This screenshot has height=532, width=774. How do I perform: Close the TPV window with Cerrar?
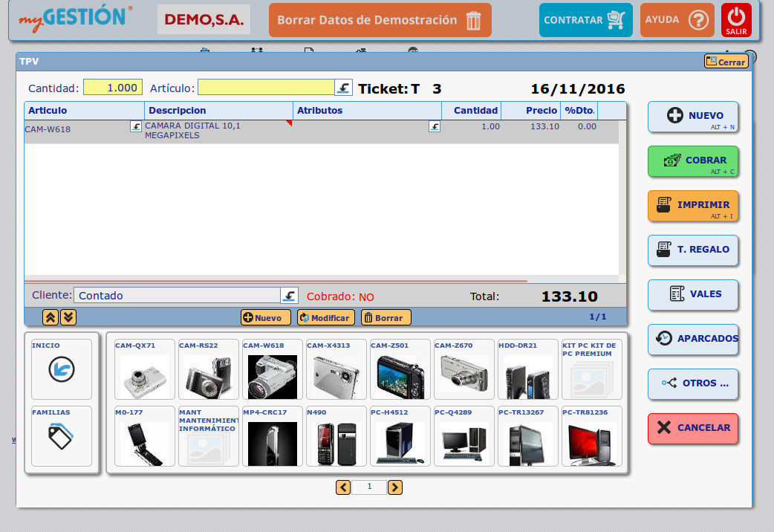pyautogui.click(x=726, y=62)
